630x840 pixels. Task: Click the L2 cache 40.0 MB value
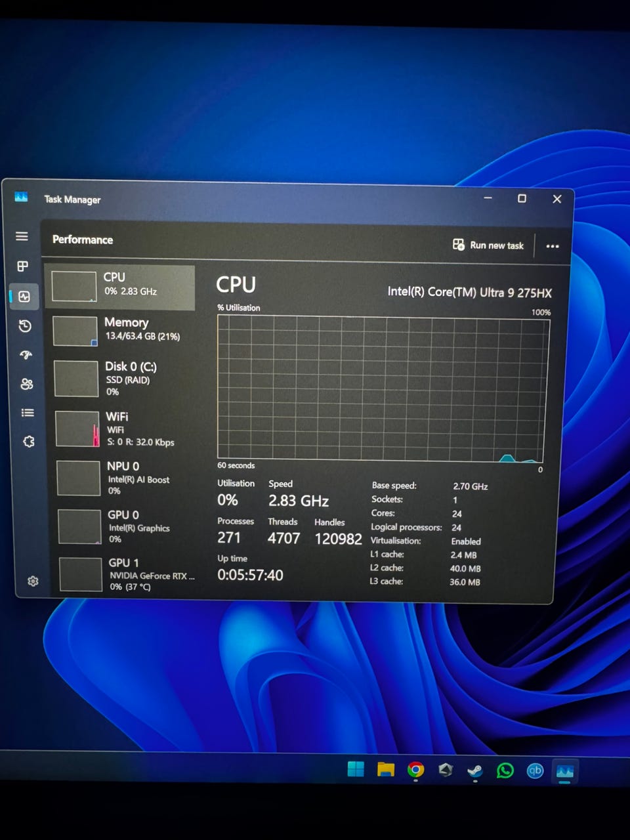click(465, 568)
